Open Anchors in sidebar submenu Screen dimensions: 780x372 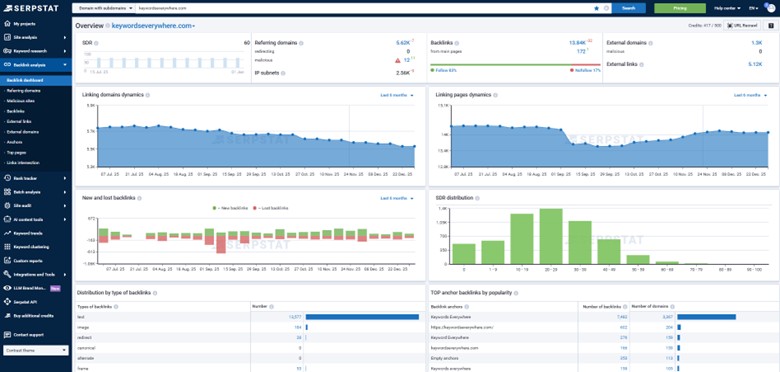(15, 142)
